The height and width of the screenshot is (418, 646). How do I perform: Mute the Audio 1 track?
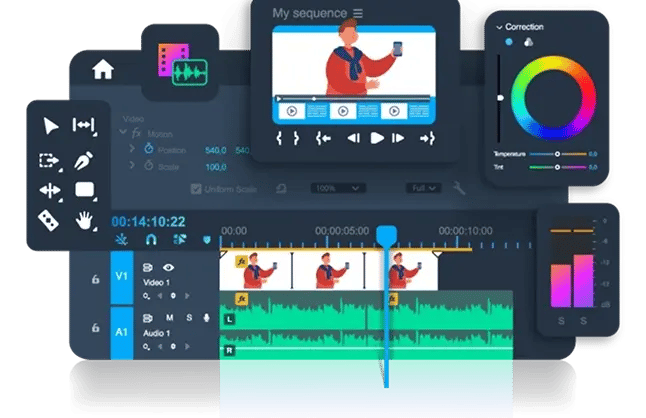(169, 318)
